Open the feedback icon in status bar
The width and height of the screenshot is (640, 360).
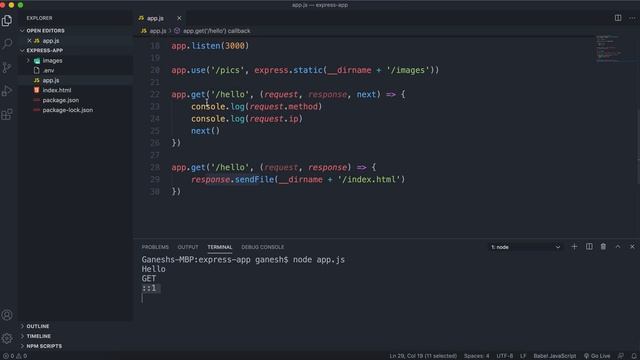(x=620, y=356)
